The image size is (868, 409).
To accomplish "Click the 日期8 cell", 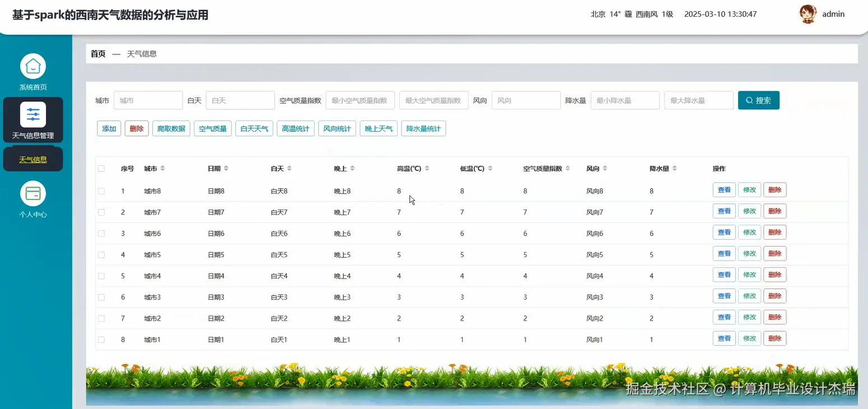I will [x=216, y=191].
